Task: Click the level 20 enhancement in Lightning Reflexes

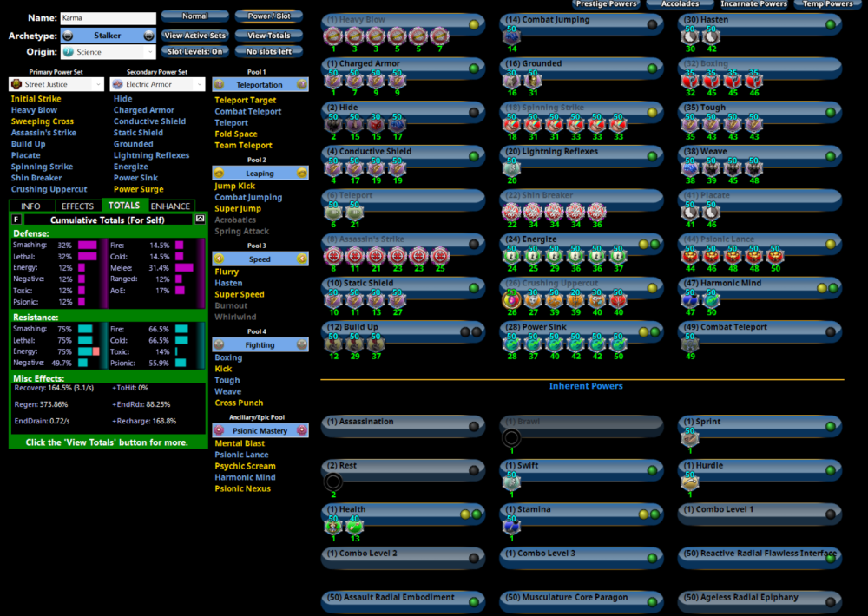Action: [x=512, y=167]
